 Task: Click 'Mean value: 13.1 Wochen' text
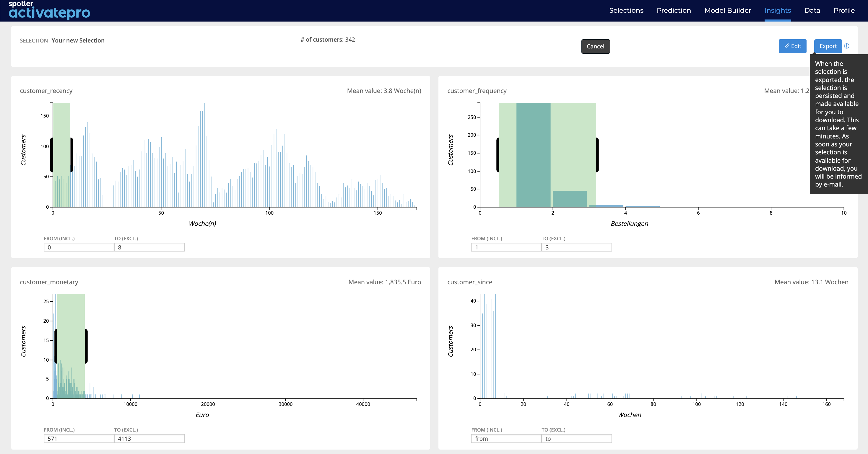811,282
